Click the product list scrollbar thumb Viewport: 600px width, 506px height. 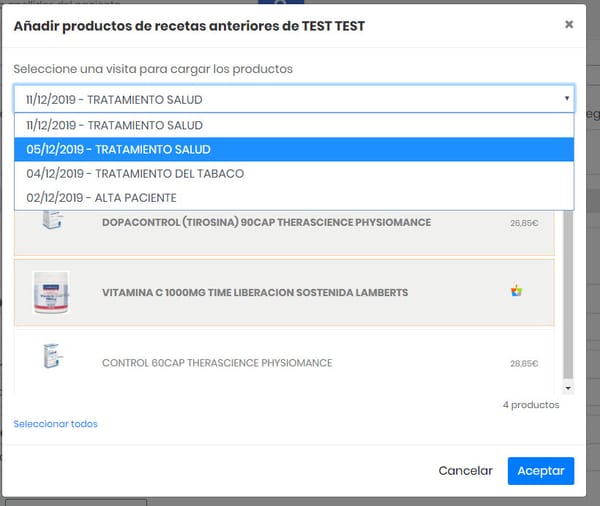click(x=568, y=294)
